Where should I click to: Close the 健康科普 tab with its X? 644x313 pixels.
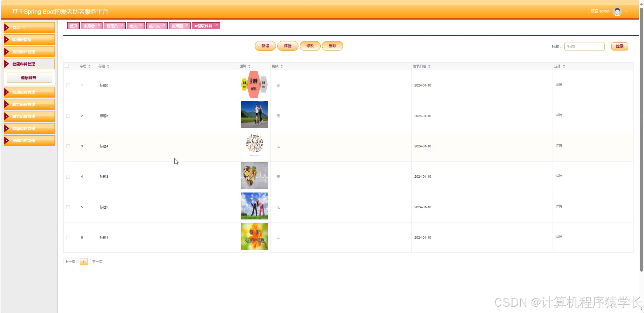(x=217, y=25)
